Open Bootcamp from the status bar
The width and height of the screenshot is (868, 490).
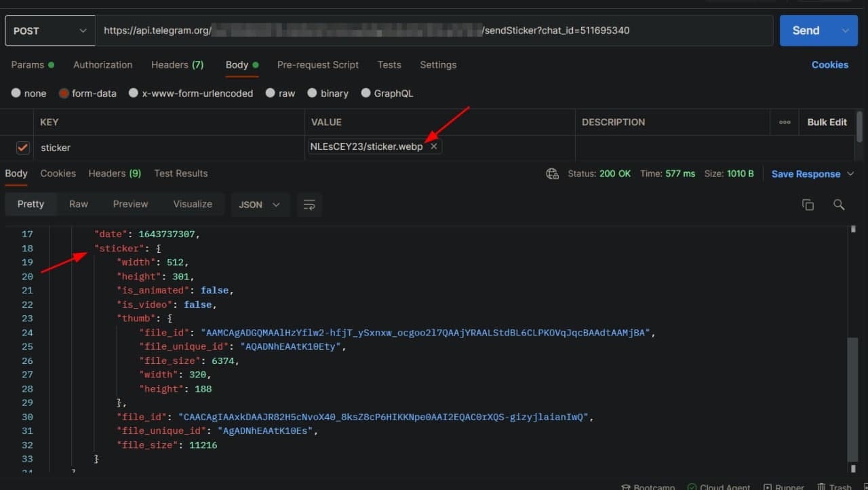click(627, 487)
